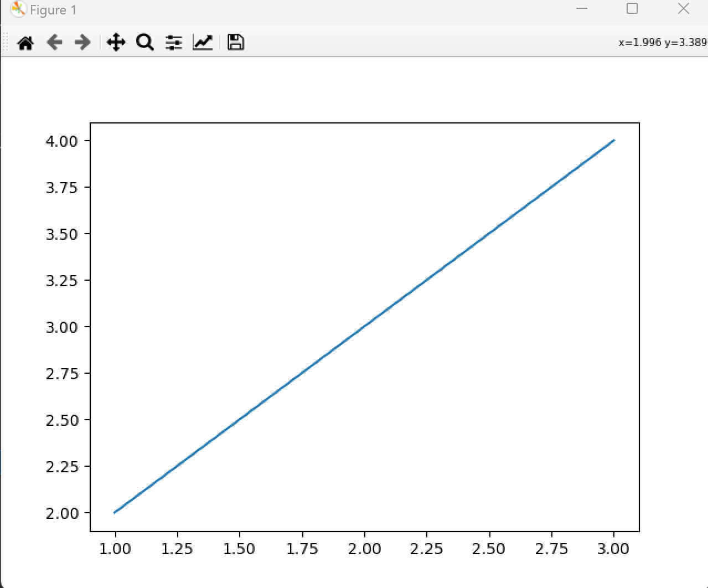Reset the plot to its original view
Screen dimensions: 708x588
coord(25,43)
